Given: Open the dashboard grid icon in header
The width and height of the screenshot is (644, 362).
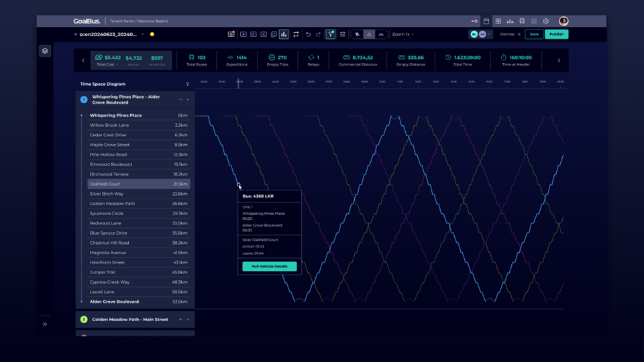Looking at the screenshot, I should 498,21.
